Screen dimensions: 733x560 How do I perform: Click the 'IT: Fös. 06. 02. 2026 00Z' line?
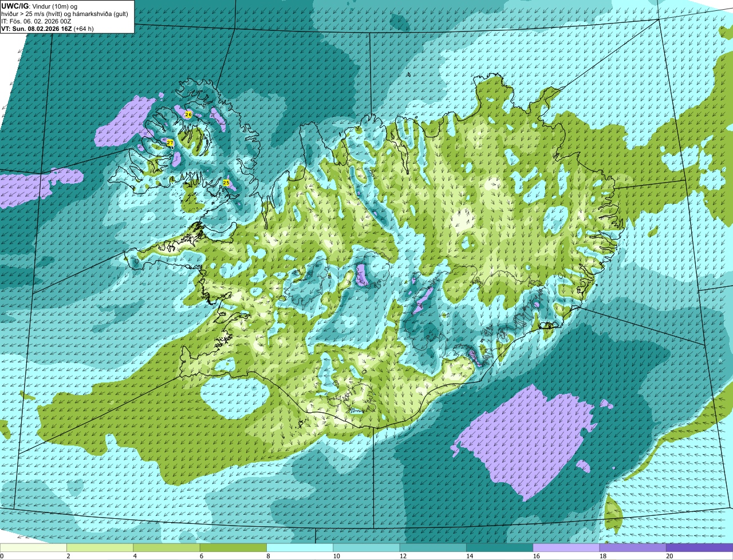click(x=36, y=21)
